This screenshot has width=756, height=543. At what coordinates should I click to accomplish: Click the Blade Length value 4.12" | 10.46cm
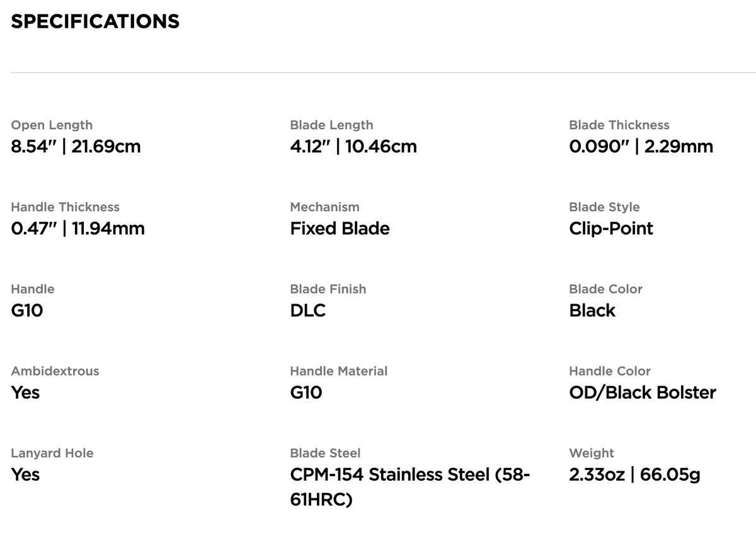click(353, 146)
